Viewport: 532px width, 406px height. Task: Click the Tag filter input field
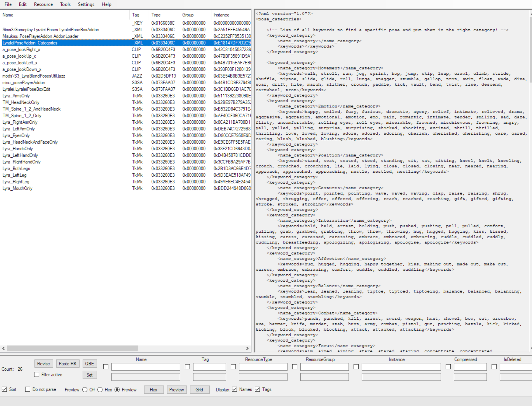click(x=209, y=367)
